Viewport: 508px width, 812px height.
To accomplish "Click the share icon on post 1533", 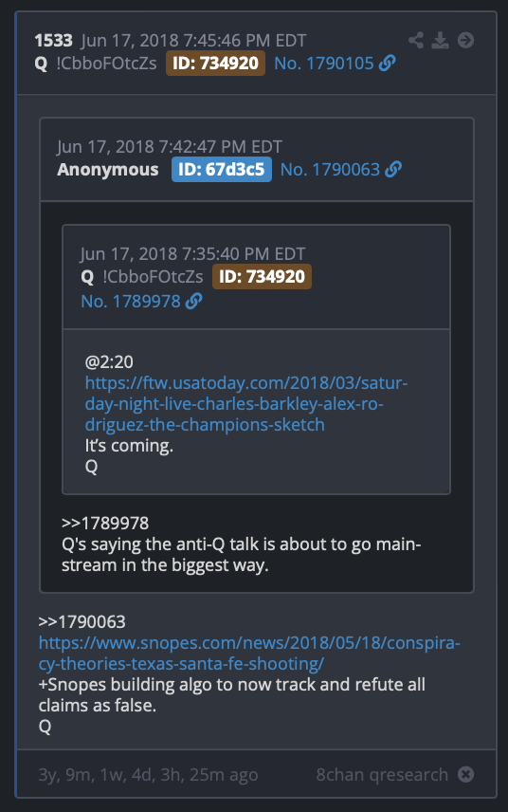I will (x=415, y=41).
